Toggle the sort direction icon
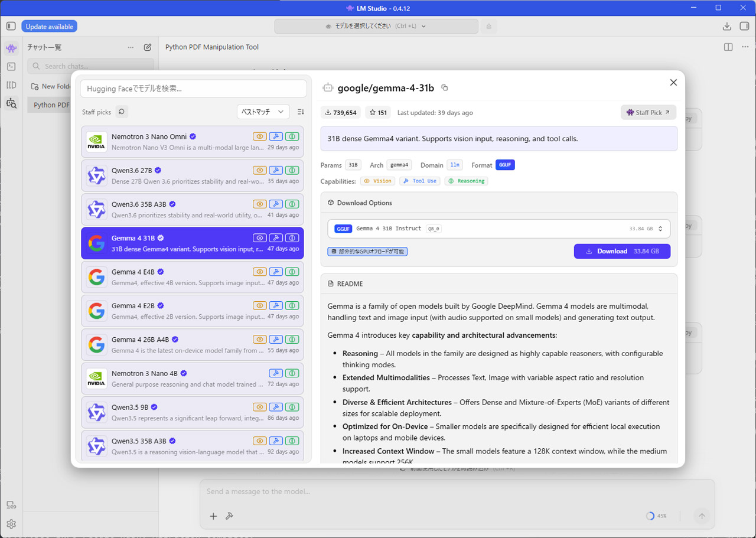The height and width of the screenshot is (538, 756). click(x=301, y=112)
